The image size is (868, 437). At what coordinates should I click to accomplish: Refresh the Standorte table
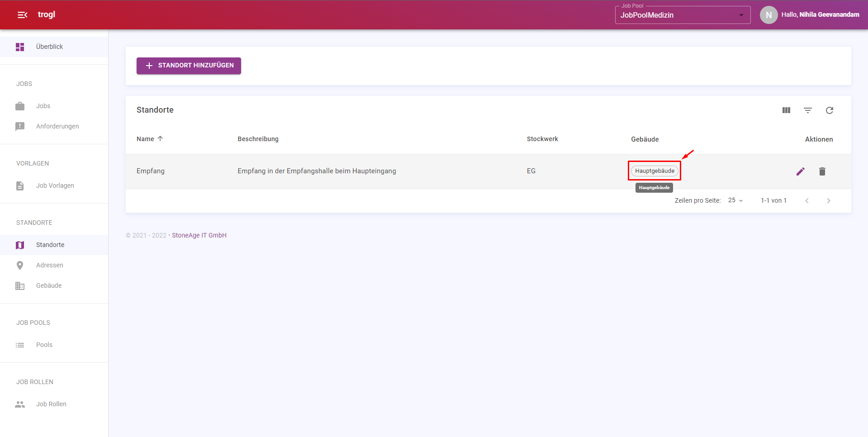click(x=830, y=110)
